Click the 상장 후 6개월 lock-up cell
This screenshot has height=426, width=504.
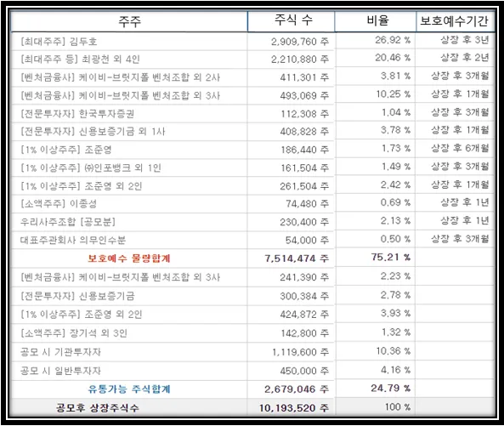coord(460,148)
